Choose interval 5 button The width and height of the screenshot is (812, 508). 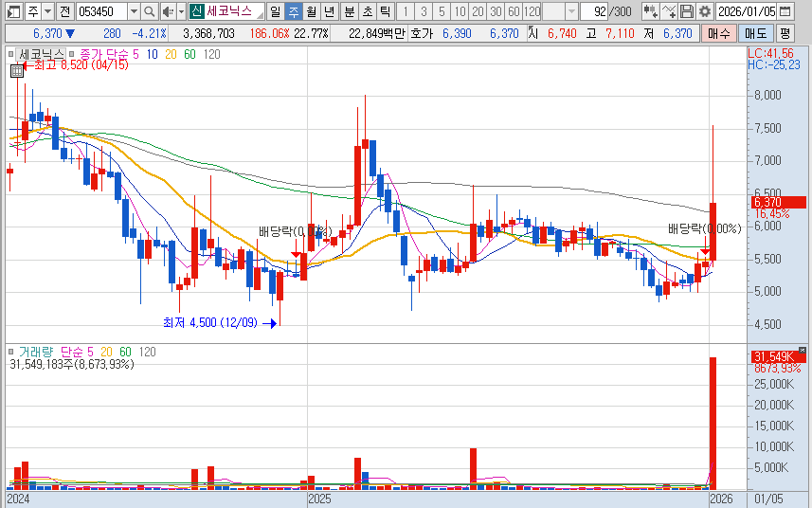tap(442, 10)
